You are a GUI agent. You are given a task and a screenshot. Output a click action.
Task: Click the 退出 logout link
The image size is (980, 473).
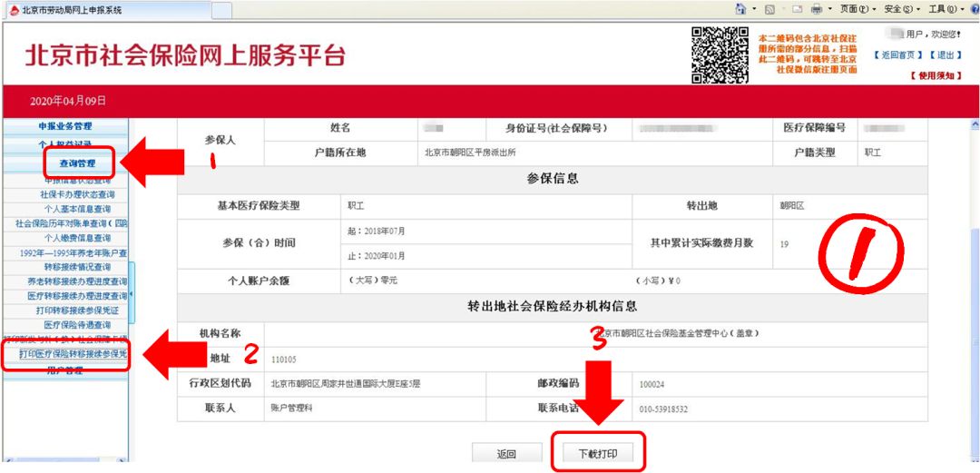pyautogui.click(x=945, y=55)
